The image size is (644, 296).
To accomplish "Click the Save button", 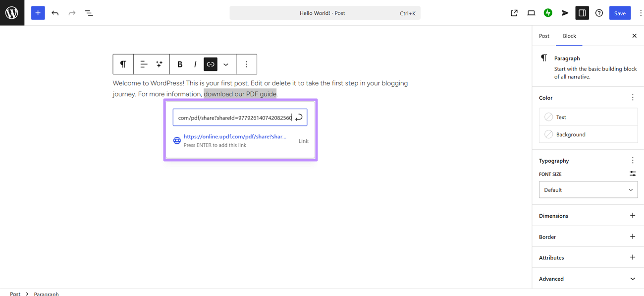I will 620,12.
